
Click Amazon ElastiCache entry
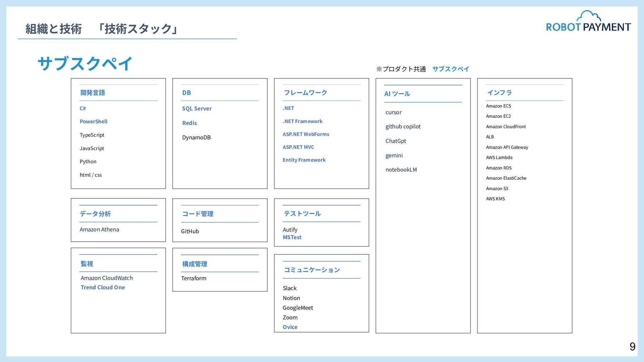click(x=506, y=178)
